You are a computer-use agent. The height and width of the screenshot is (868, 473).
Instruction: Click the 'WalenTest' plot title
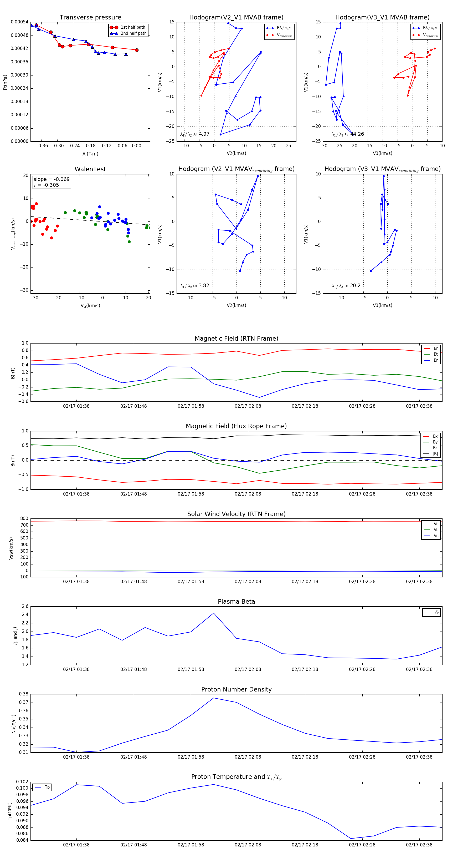[x=90, y=169]
